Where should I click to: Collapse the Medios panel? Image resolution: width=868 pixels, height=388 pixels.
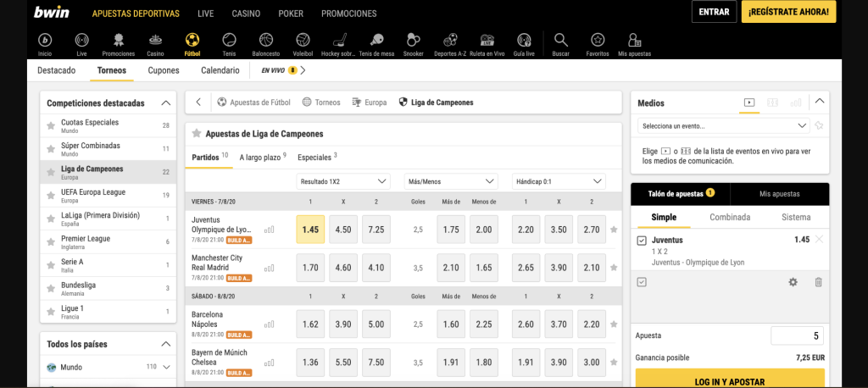[x=820, y=102]
